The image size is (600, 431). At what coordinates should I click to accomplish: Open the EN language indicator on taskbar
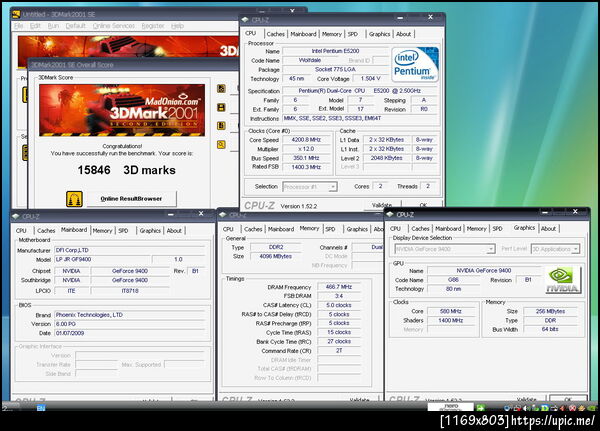click(x=41, y=408)
